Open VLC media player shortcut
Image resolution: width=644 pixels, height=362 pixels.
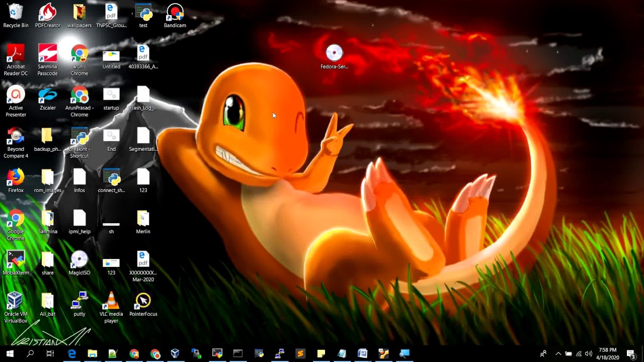pyautogui.click(x=111, y=308)
